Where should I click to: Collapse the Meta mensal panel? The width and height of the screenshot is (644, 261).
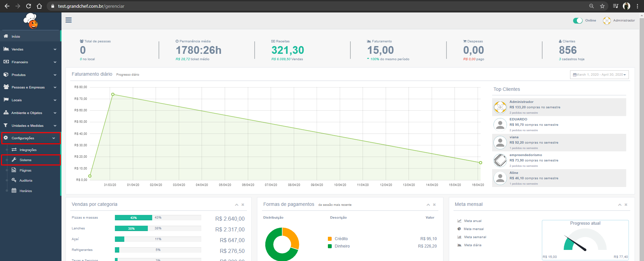tap(619, 205)
